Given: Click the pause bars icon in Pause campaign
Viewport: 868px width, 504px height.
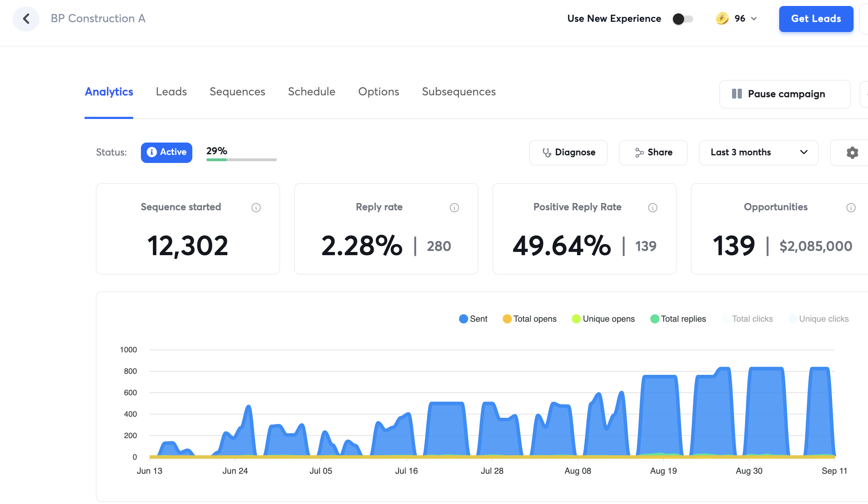Looking at the screenshot, I should pos(737,94).
